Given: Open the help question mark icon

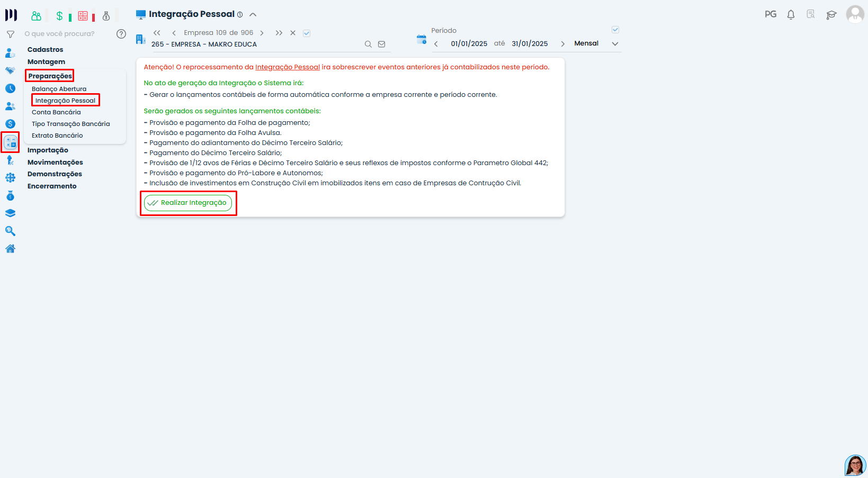Looking at the screenshot, I should point(121,34).
